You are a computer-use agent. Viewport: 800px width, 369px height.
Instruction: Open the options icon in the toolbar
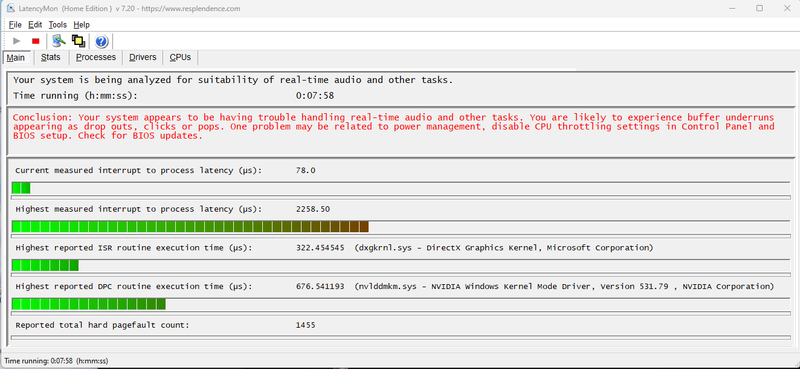click(x=59, y=41)
